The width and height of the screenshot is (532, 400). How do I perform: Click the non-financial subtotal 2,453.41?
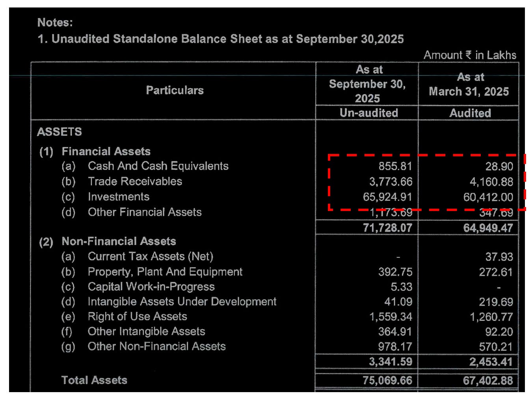click(491, 362)
